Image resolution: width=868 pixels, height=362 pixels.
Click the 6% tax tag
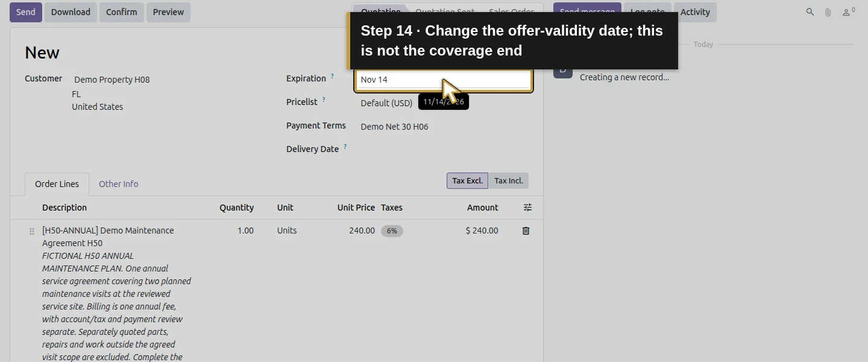pos(392,231)
